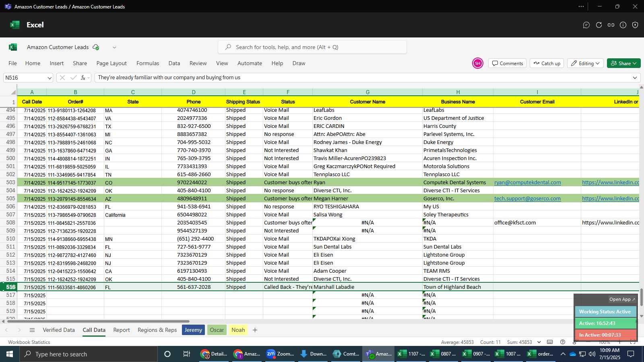This screenshot has width=644, height=362.
Task: Open the info icon in the header
Action: (623, 25)
